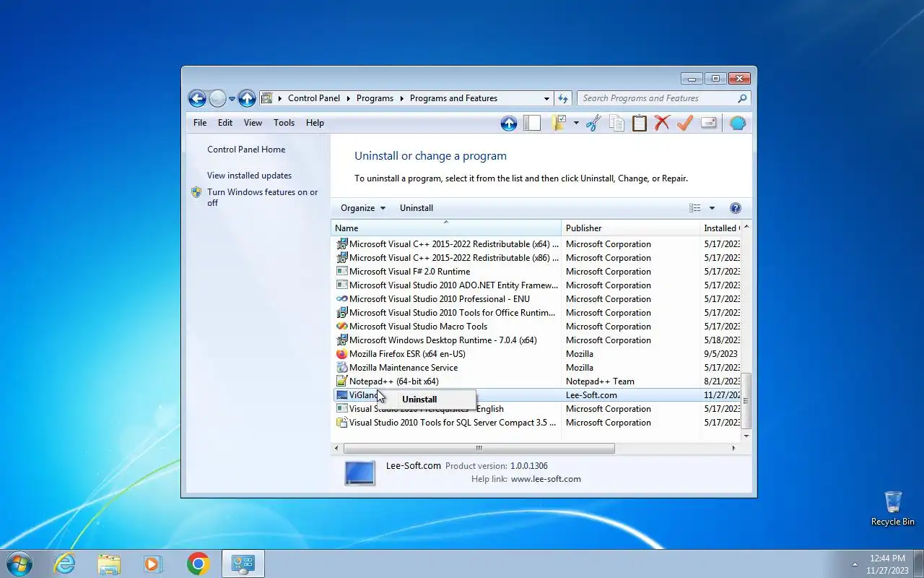Click the Mozilla Firefox ESR program icon
Viewport: 924px width, 578px height.
[x=342, y=354]
